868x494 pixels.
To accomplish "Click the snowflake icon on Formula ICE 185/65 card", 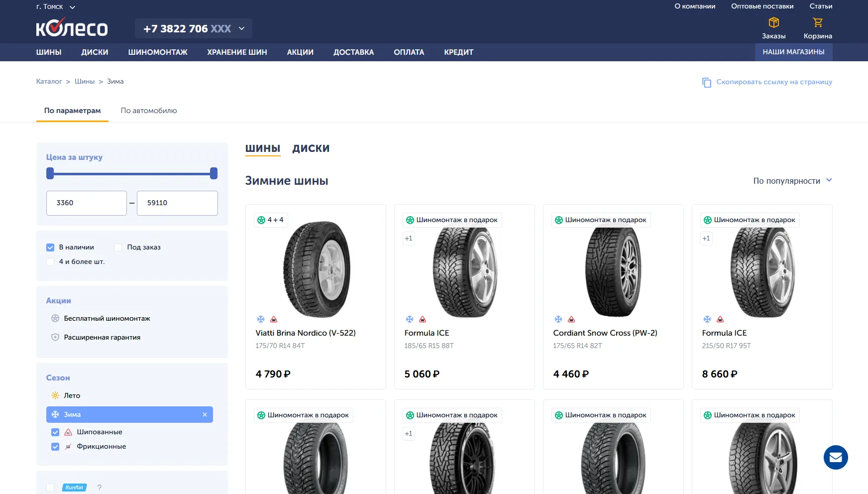I will coord(409,319).
